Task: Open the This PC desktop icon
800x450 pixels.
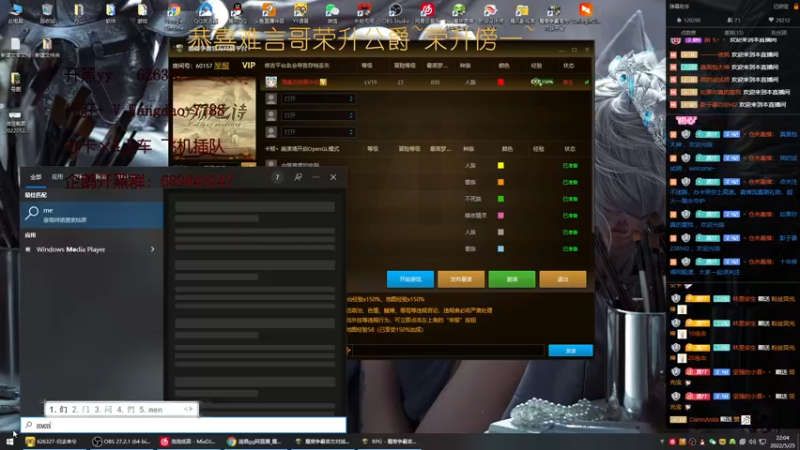Action: tap(15, 13)
